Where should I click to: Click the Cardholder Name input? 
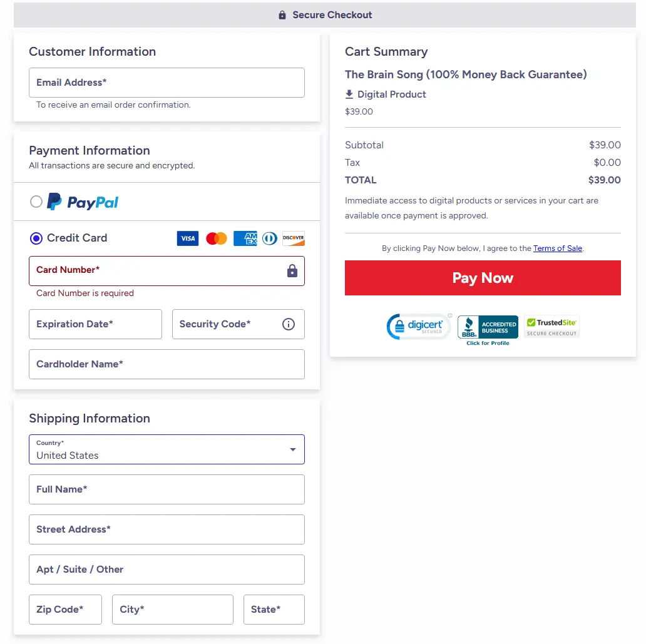click(167, 364)
